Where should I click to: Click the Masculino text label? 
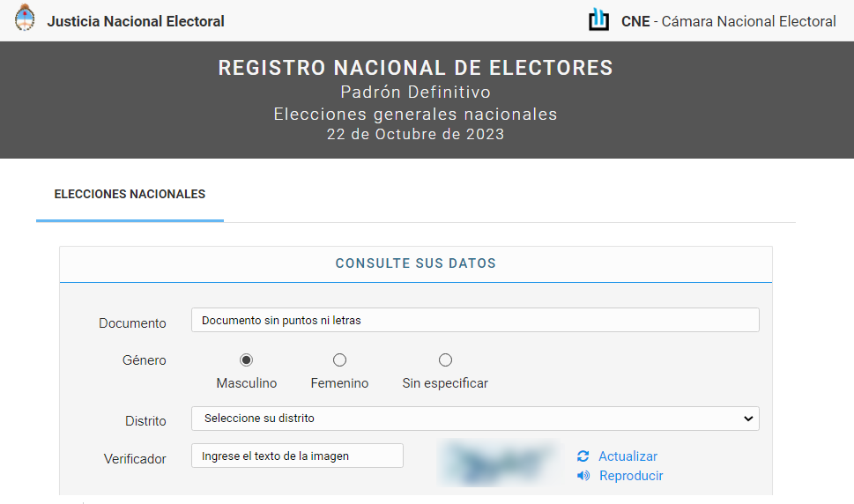247,383
